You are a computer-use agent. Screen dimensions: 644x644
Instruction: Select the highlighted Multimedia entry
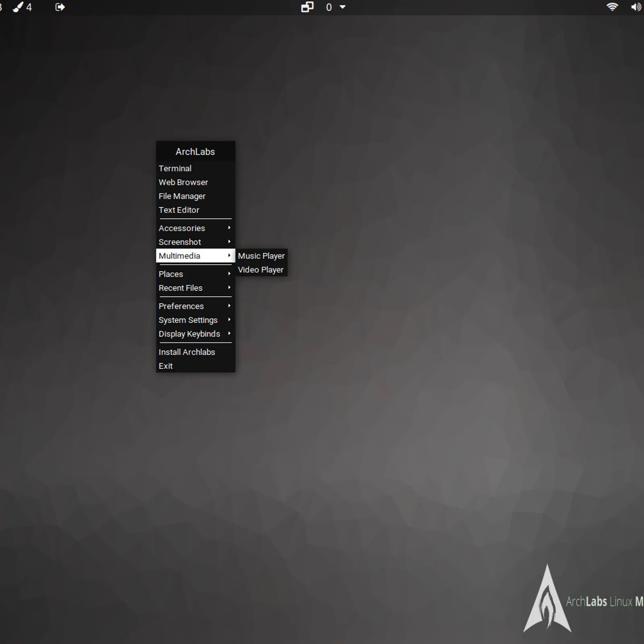point(196,256)
